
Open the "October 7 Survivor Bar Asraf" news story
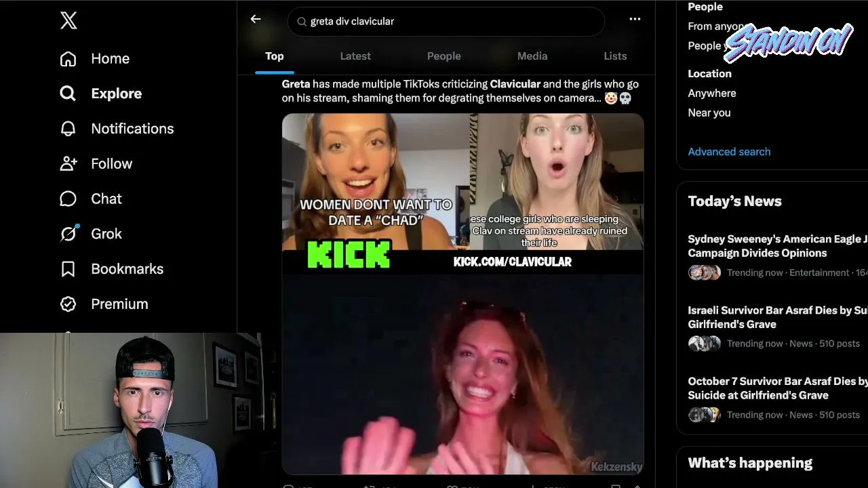click(778, 399)
